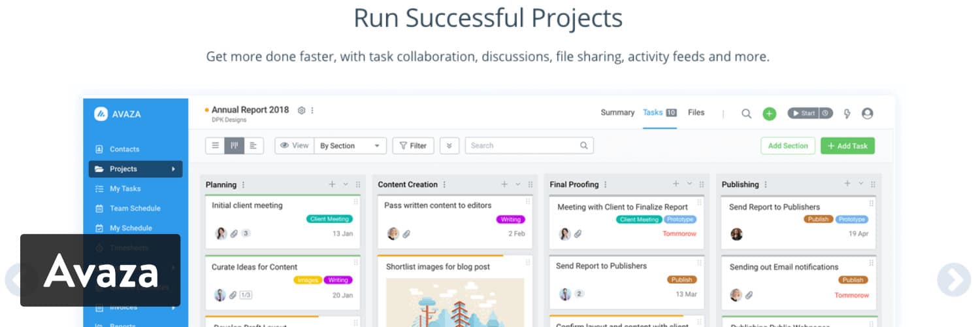Click the green quick add plus icon
The width and height of the screenshot is (980, 327).
click(x=770, y=114)
